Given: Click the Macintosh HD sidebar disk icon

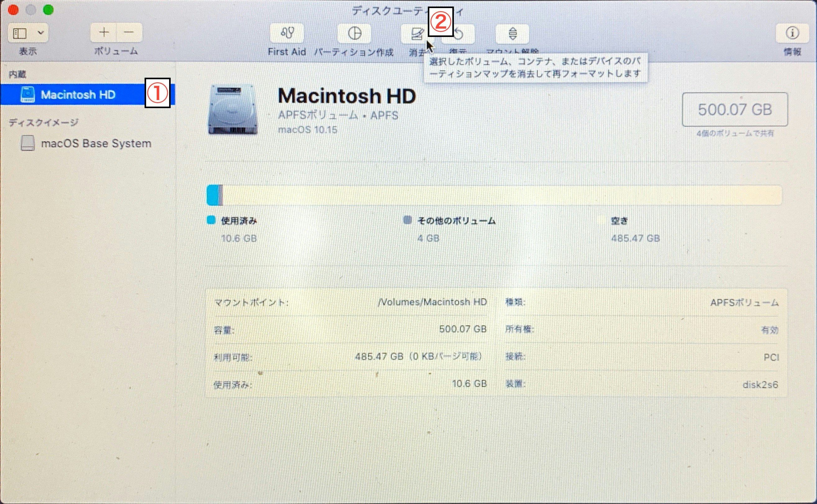Looking at the screenshot, I should pyautogui.click(x=28, y=95).
